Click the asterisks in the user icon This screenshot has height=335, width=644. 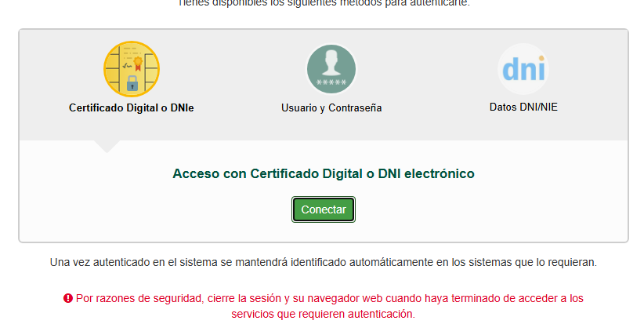(x=331, y=82)
